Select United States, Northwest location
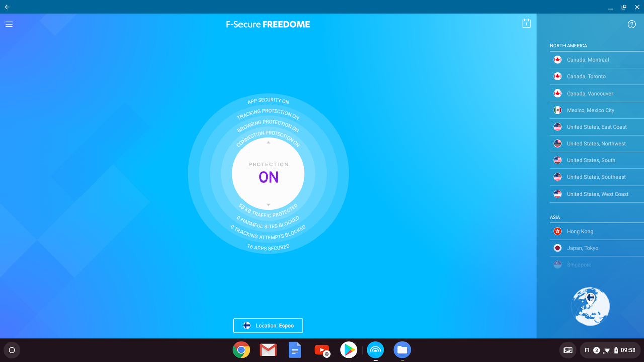The width and height of the screenshot is (644, 362). tap(597, 143)
